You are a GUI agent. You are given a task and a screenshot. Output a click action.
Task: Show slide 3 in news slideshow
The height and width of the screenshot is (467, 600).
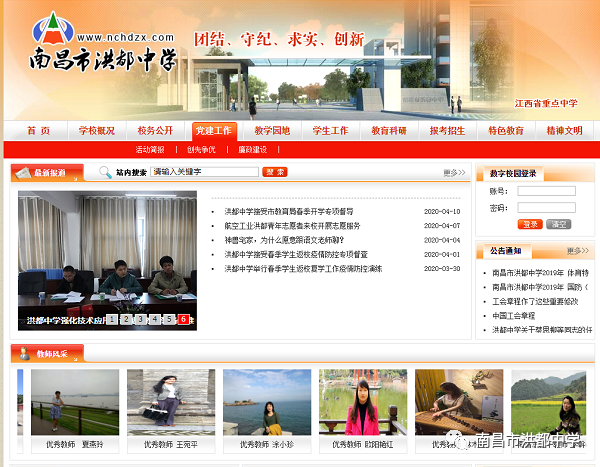tap(140, 319)
